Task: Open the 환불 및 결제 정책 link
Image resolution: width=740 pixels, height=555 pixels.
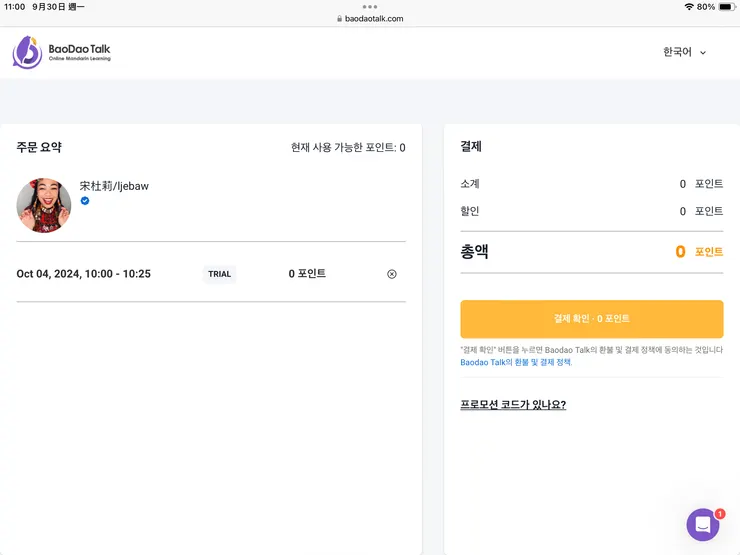Action: click(516, 362)
